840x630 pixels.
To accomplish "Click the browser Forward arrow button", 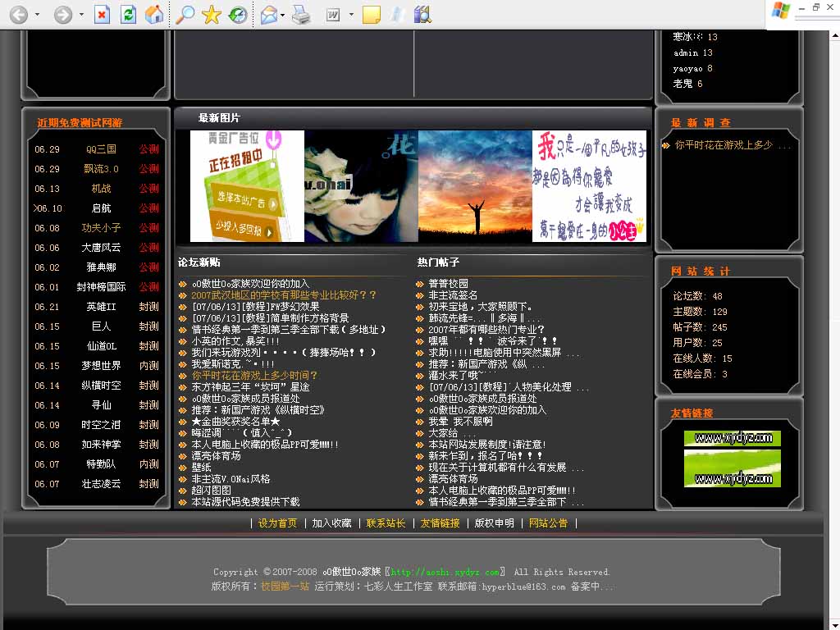I will (x=62, y=15).
